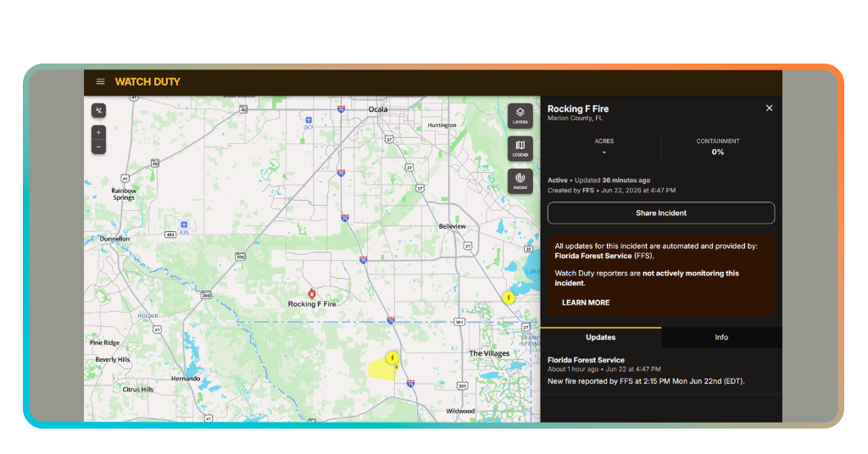Screen dimensions: 868x454
Task: Toggle the Radar overlay
Action: click(520, 180)
